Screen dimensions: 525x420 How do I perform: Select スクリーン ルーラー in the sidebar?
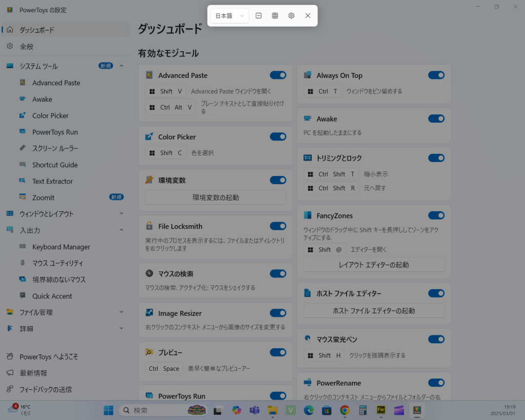[55, 148]
